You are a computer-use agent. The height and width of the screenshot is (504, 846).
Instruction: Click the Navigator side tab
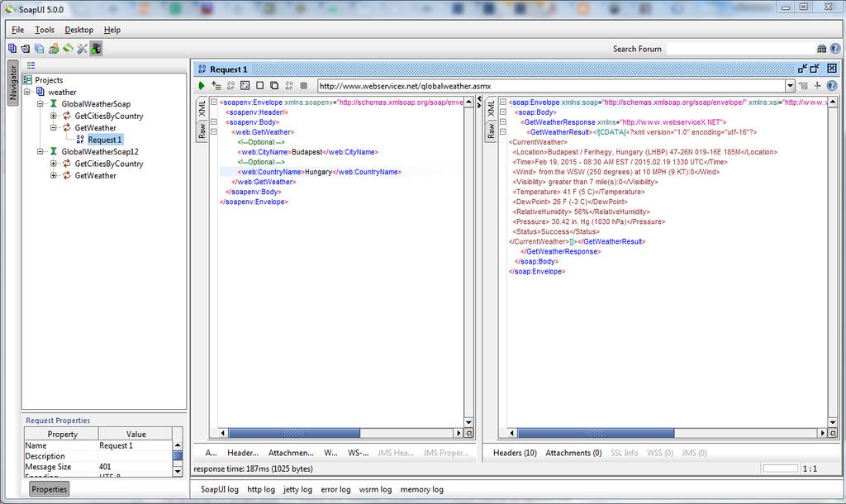pyautogui.click(x=13, y=83)
